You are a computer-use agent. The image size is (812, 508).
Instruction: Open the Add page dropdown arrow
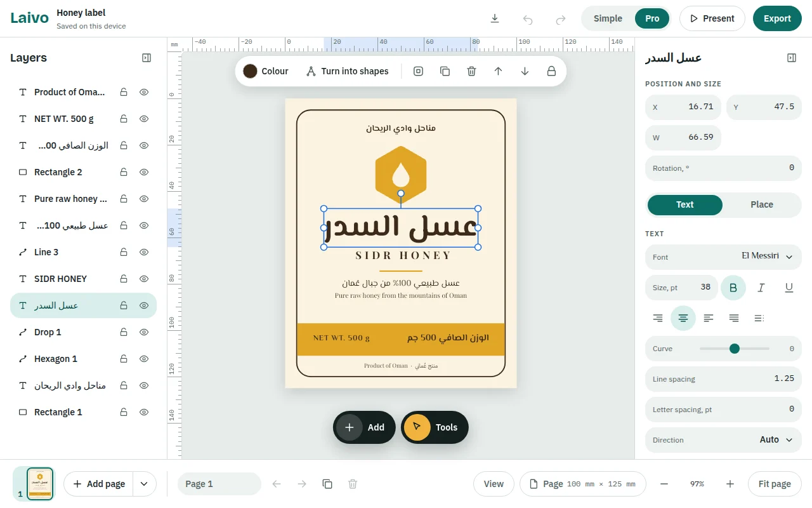(x=144, y=484)
